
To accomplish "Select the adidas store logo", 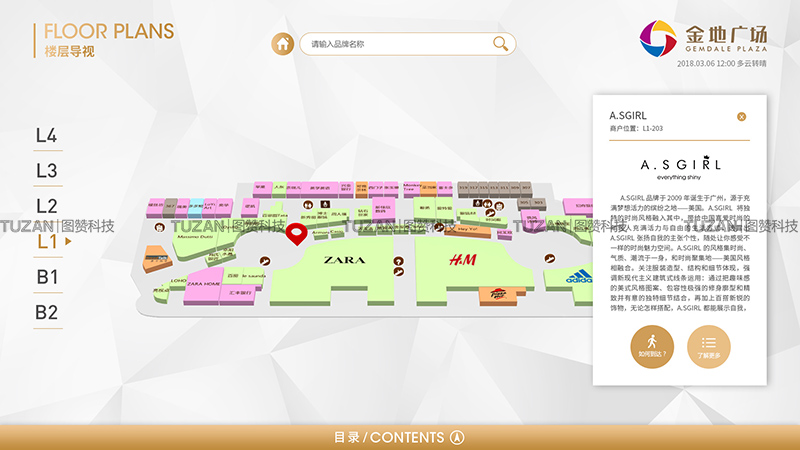I will coord(579,277).
